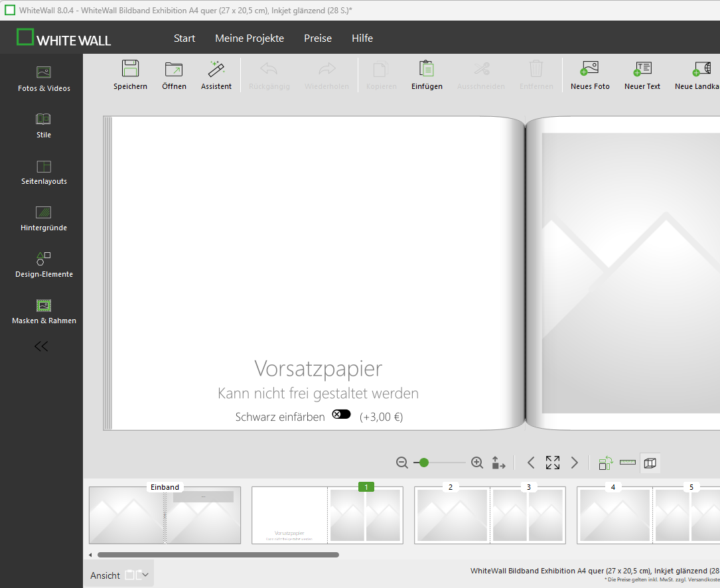Select the pages 4-5 spread thumbnail

[648, 515]
